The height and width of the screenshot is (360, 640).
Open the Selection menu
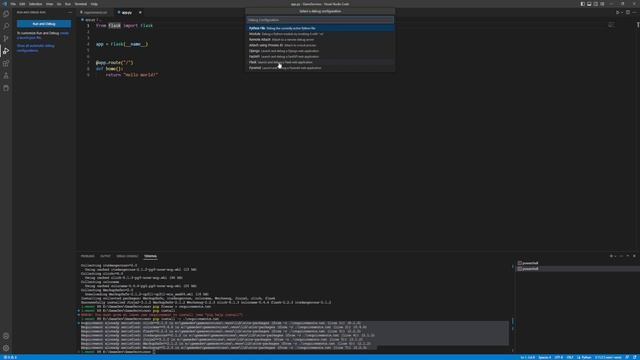tap(36, 4)
